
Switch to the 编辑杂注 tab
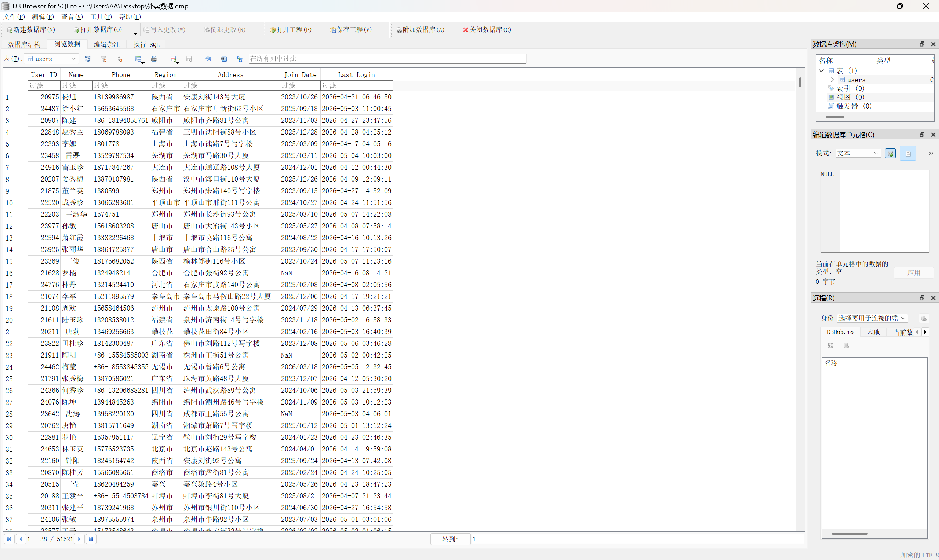point(106,44)
